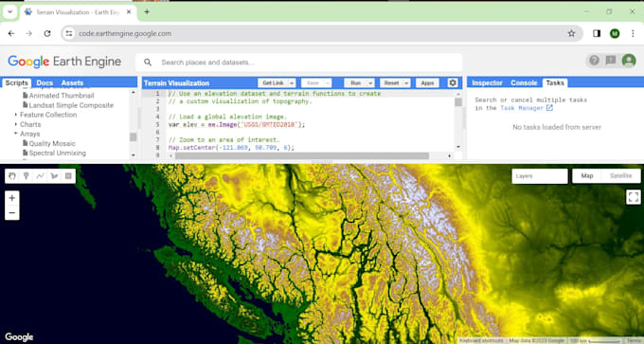Switch to the Scripts tab
Viewport: 644px width, 344px height.
[x=16, y=83]
